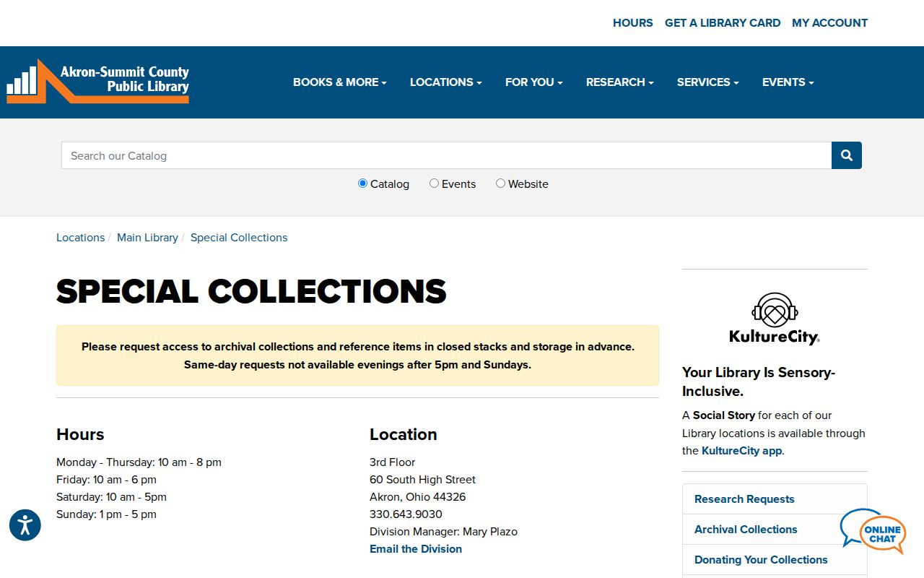Click the Location section heading
The height and width of the screenshot is (578, 924).
[x=404, y=434]
